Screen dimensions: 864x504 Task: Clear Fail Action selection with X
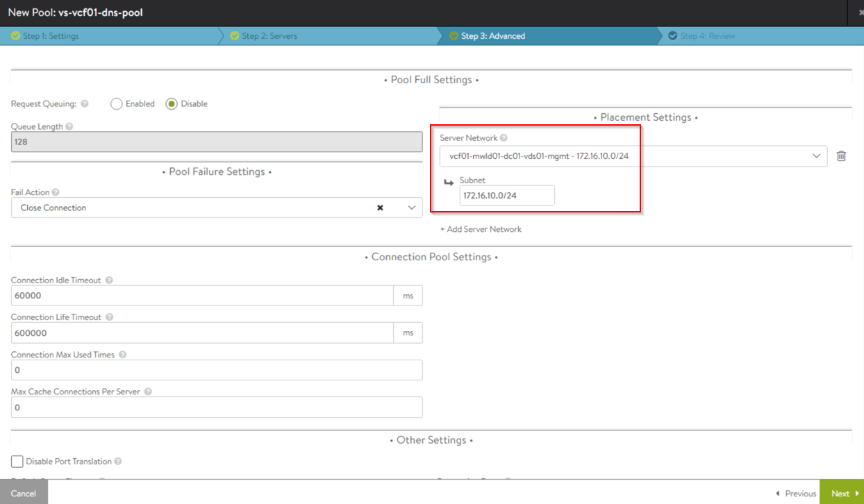tap(380, 208)
